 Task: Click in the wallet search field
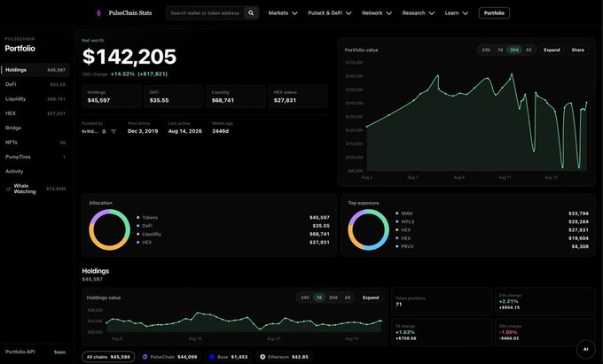[206, 13]
